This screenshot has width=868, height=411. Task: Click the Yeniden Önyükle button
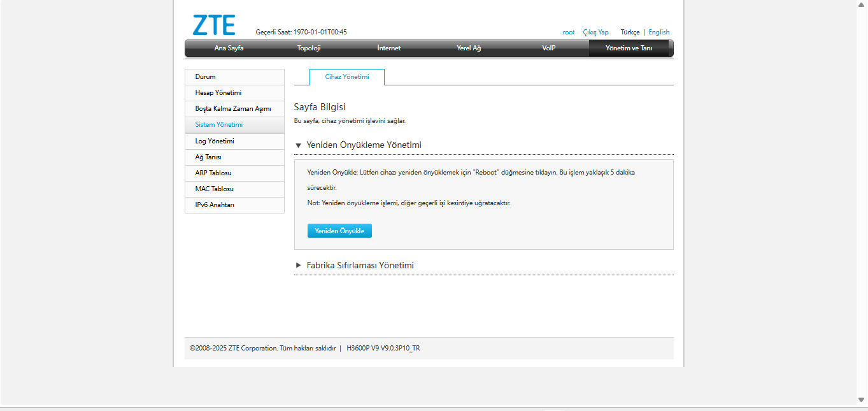click(x=339, y=231)
